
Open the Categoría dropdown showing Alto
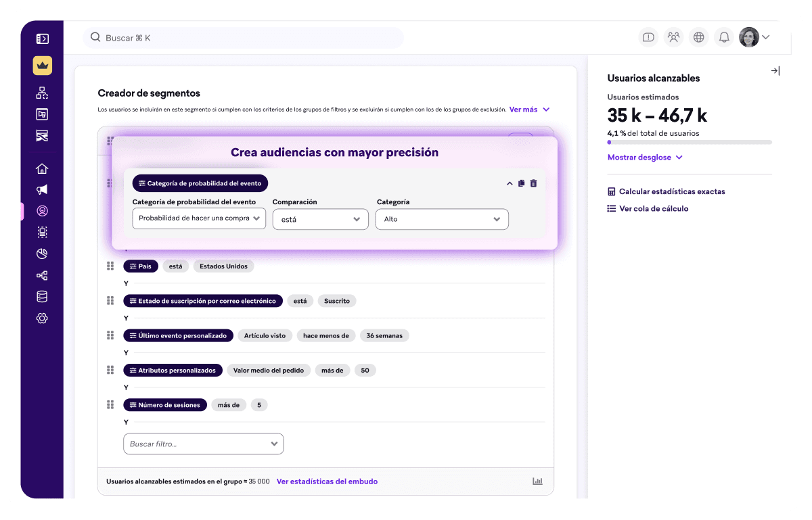(442, 219)
